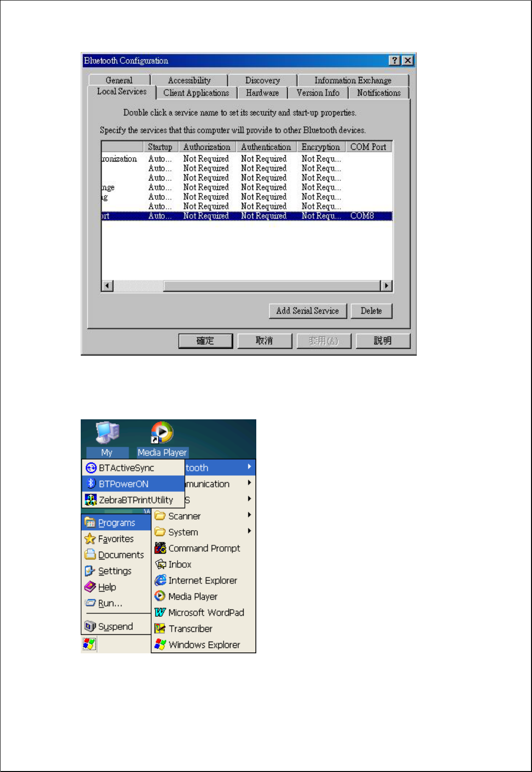Viewport: 532px width, 772px height.
Task: Click Add Serial Service button
Action: click(x=308, y=311)
